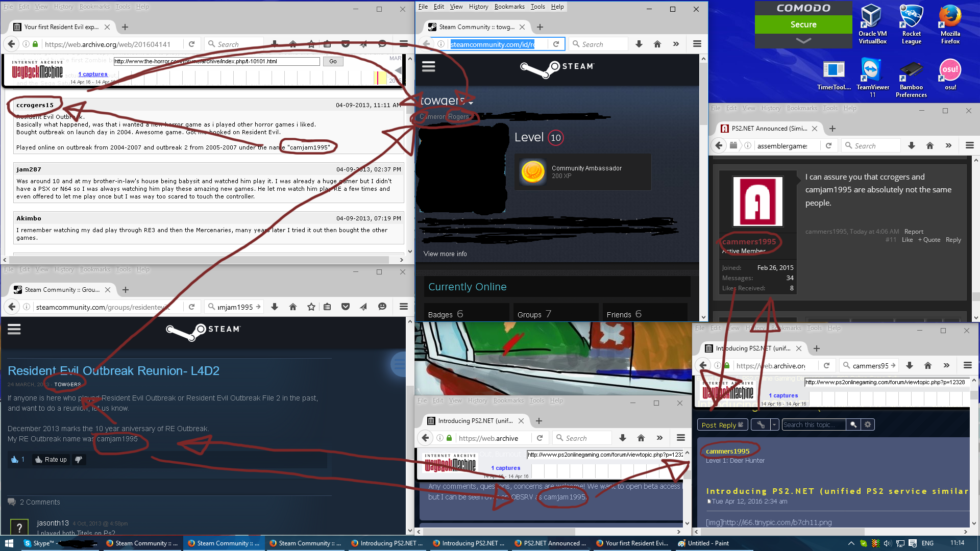Click the Comodo green tray icon
This screenshot has height=551, width=980.
click(x=863, y=543)
